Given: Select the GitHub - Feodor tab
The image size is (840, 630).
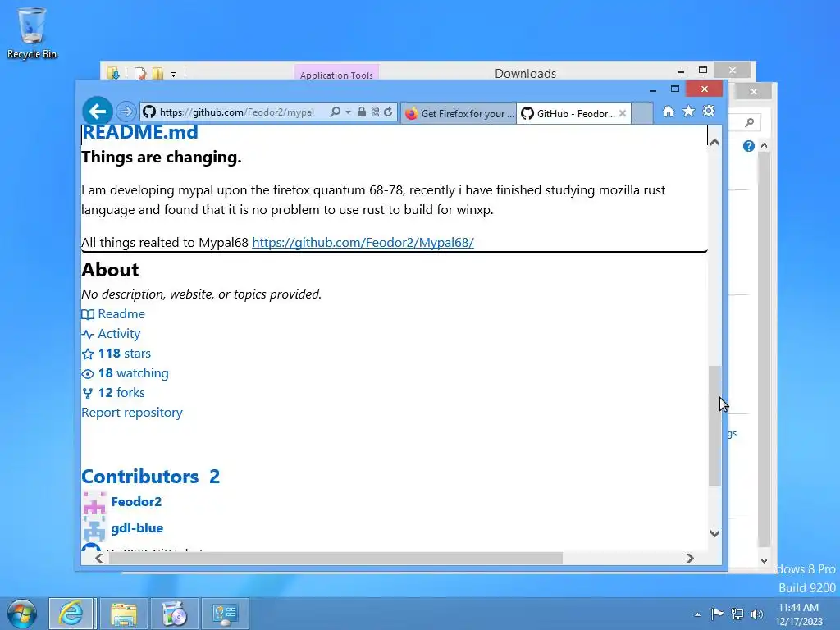Looking at the screenshot, I should (573, 113).
